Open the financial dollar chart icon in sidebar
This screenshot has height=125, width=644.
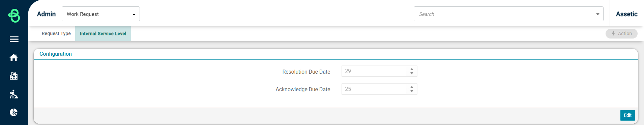pyautogui.click(x=14, y=112)
